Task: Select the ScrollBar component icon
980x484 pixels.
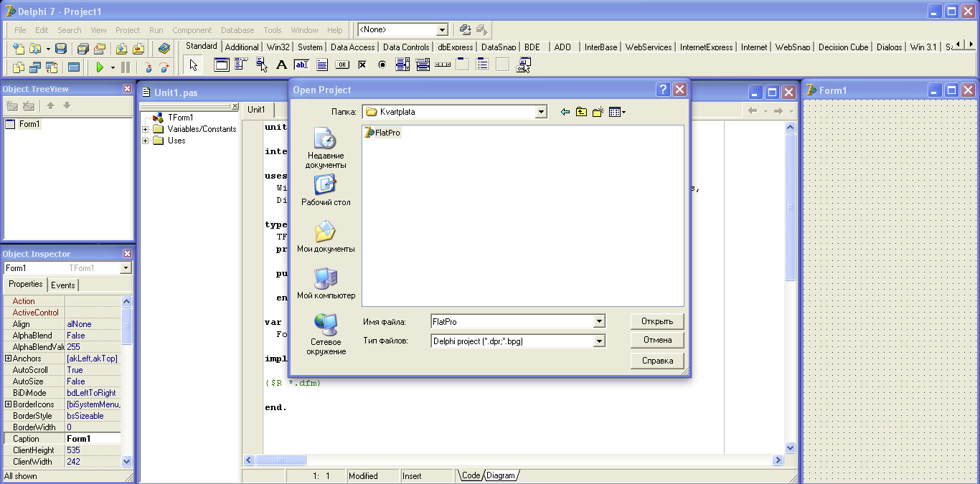Action: [x=443, y=65]
